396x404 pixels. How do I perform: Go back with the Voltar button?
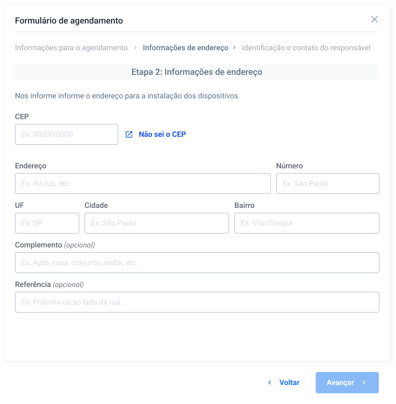284,383
